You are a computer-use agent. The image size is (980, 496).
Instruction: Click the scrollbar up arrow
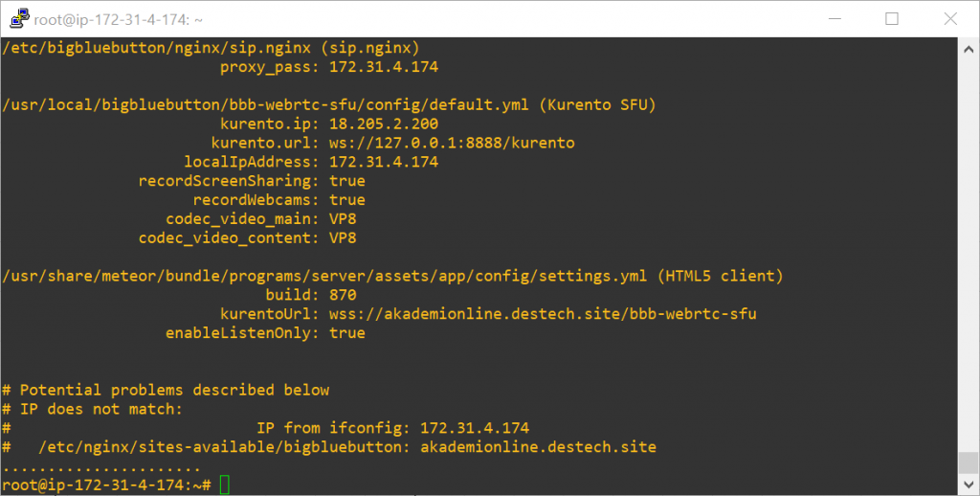coord(969,50)
